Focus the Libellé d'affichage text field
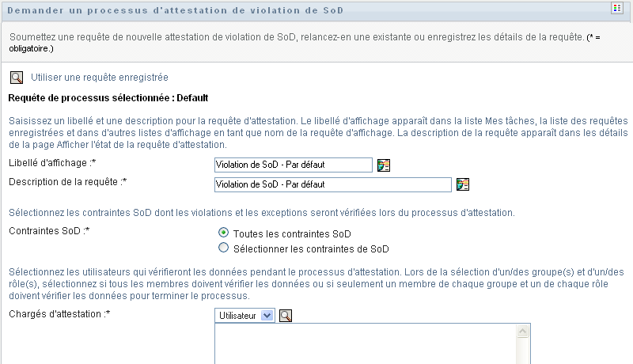The image size is (633, 364). [x=293, y=165]
